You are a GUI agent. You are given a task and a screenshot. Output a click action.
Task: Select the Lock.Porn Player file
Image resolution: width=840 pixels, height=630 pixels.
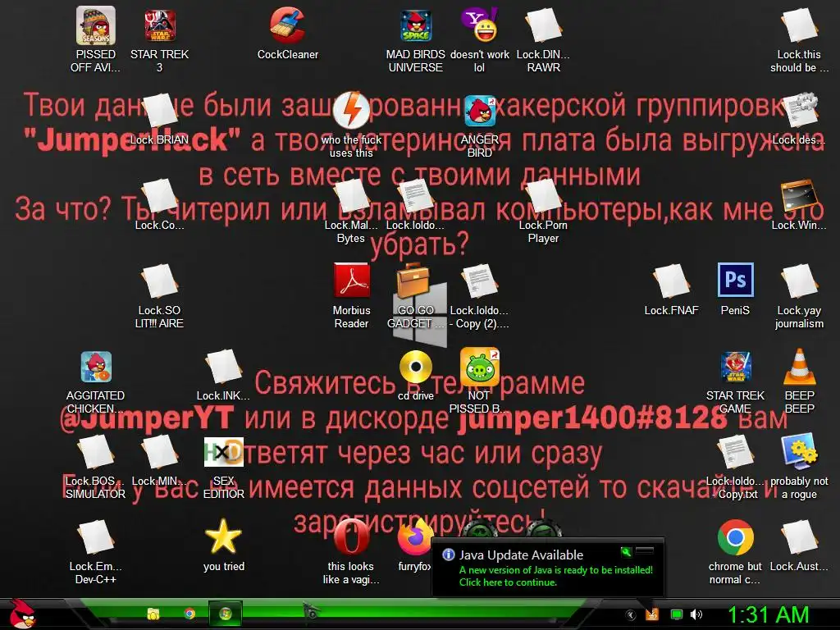coord(543,195)
